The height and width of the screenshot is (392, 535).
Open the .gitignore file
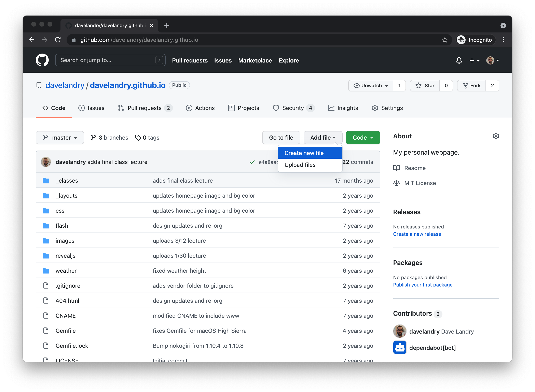click(x=68, y=286)
